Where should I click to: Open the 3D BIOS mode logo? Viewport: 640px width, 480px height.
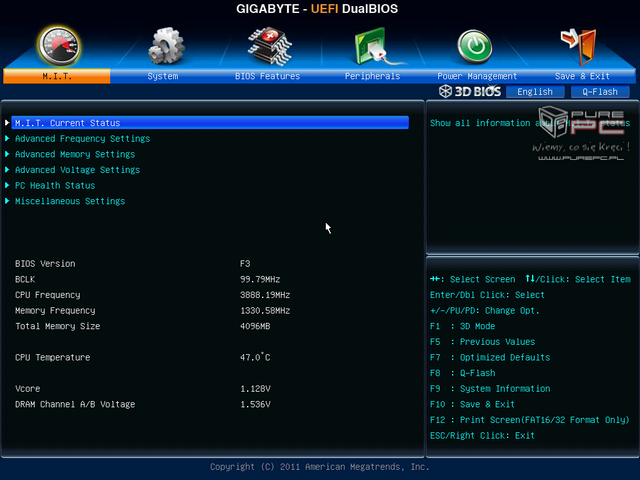469,91
